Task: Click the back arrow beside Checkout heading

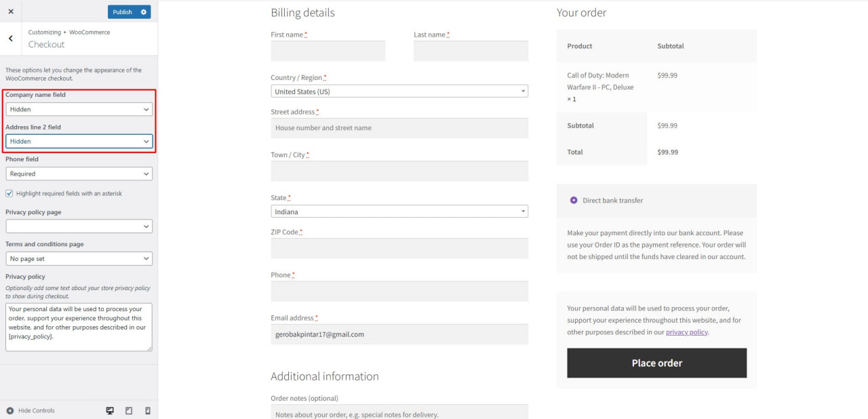Action: (x=10, y=39)
